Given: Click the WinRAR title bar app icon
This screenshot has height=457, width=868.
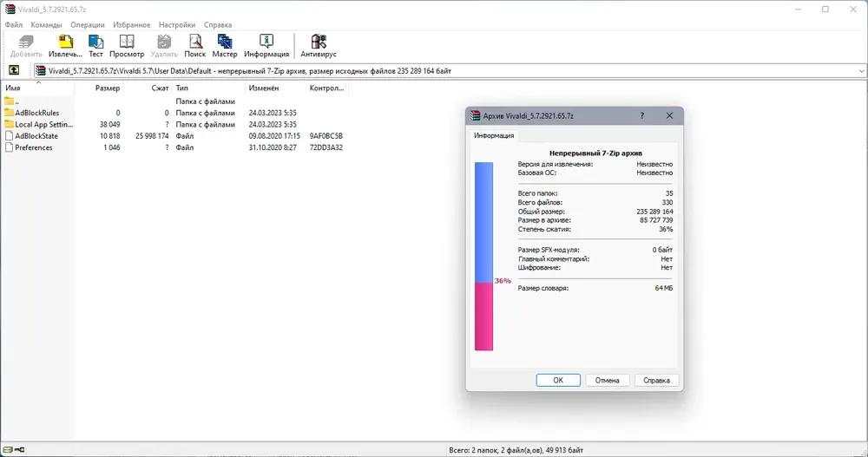Looking at the screenshot, I should click(x=10, y=10).
